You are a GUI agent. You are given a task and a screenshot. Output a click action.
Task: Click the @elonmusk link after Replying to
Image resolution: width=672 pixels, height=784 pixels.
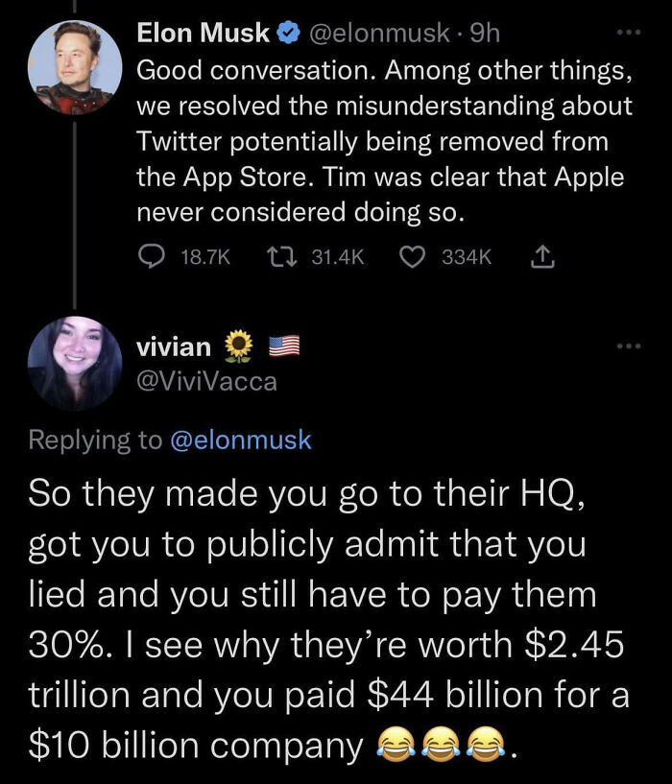pyautogui.click(x=241, y=440)
